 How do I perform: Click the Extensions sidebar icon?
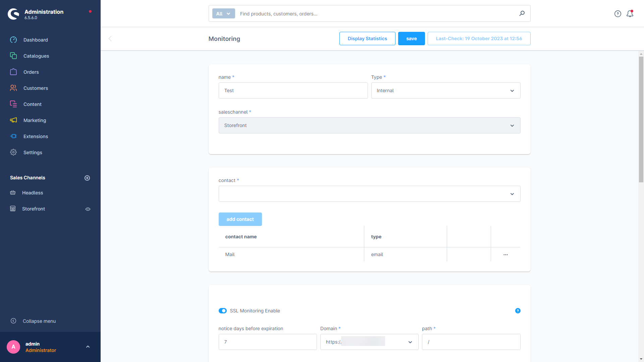tap(14, 136)
